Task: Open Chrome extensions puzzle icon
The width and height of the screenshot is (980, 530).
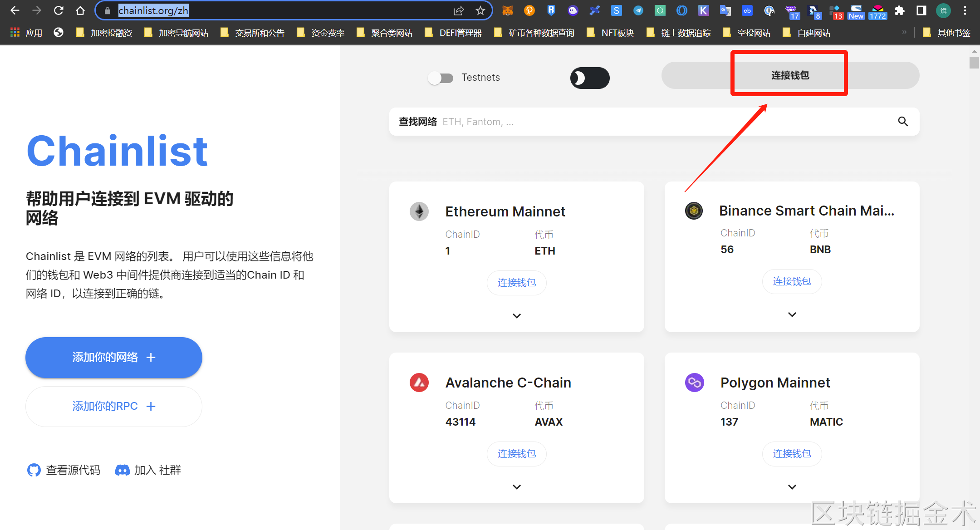Action: [900, 10]
